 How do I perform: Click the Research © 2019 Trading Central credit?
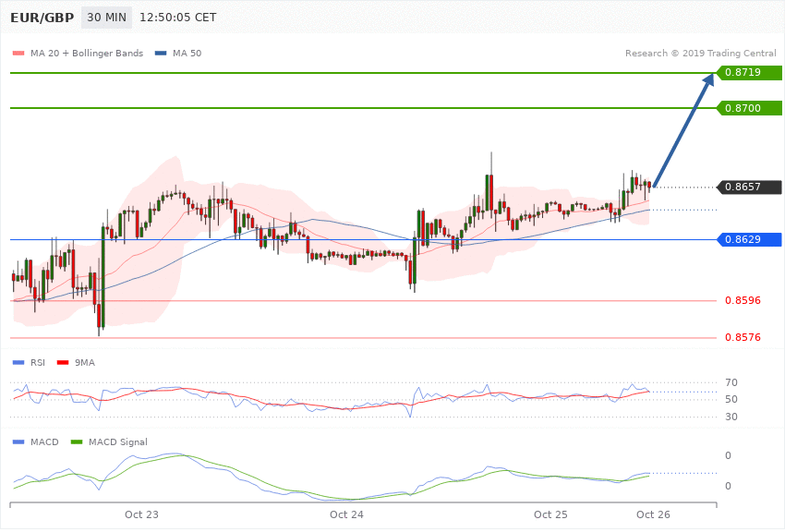[x=700, y=53]
